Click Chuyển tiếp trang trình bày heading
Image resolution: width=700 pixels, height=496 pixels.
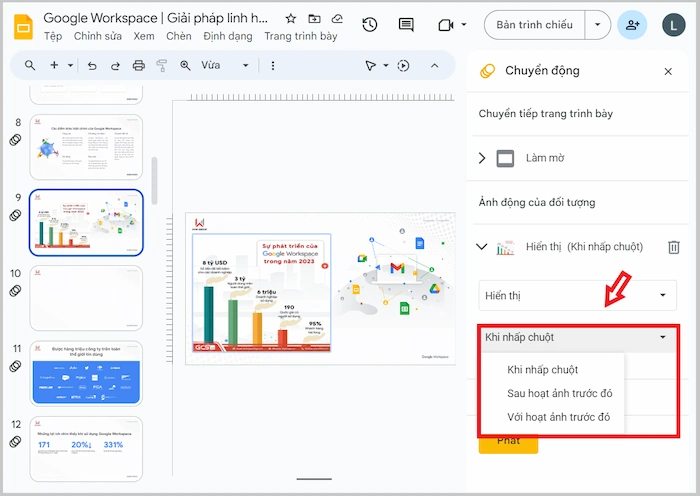point(546,114)
